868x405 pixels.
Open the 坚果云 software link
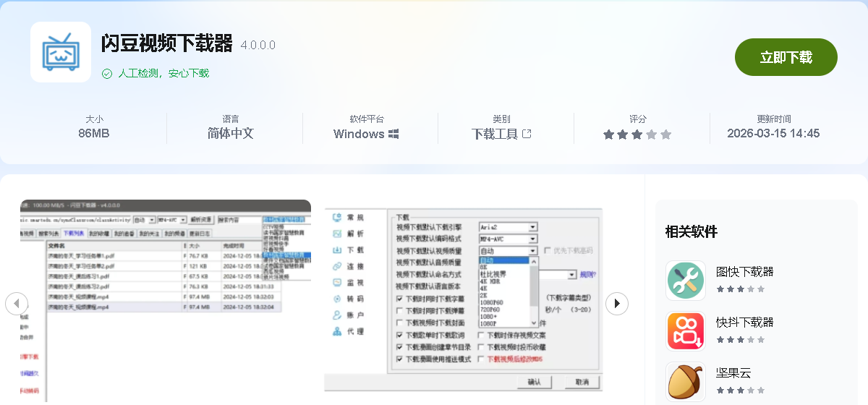[733, 373]
